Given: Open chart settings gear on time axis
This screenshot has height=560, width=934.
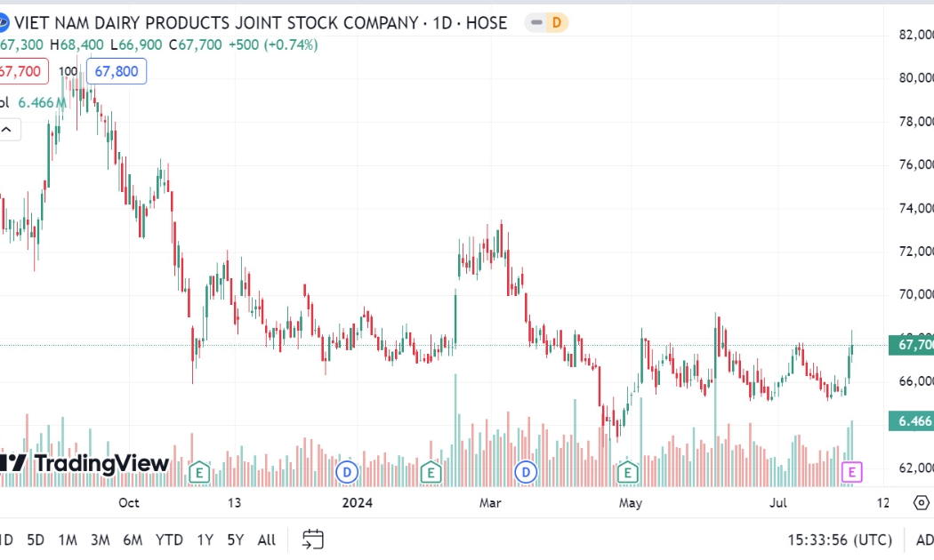Looking at the screenshot, I should pyautogui.click(x=921, y=503).
